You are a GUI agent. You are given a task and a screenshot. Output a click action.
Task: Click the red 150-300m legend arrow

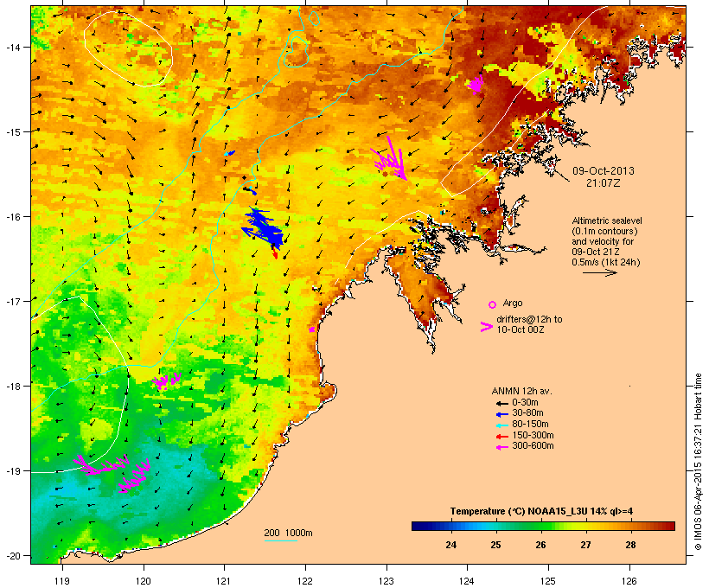[501, 436]
